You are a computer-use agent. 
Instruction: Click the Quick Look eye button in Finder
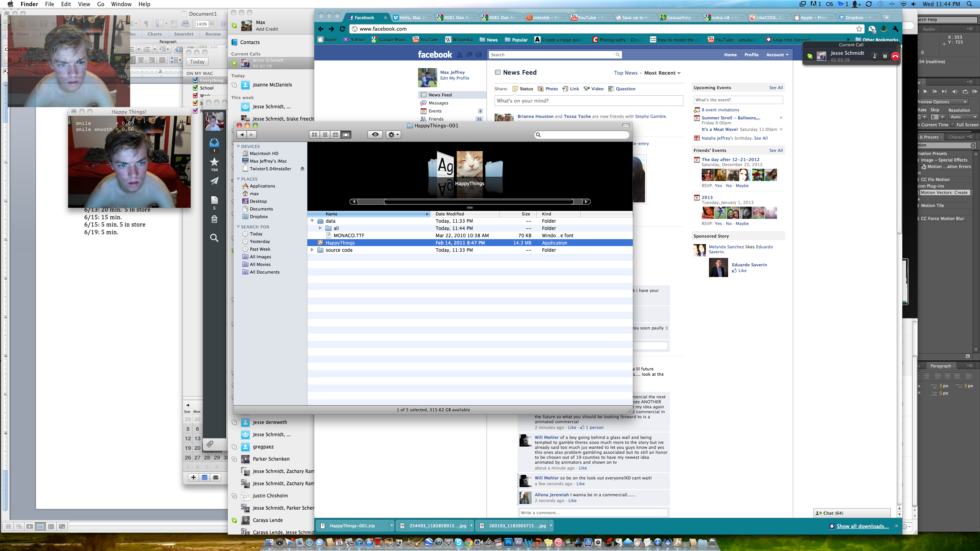coord(375,135)
